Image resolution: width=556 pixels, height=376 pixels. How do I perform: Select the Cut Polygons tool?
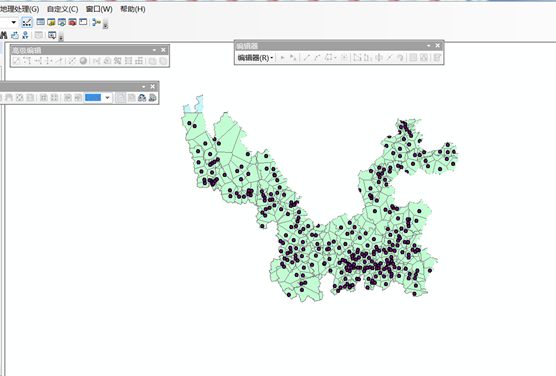pyautogui.click(x=379, y=57)
